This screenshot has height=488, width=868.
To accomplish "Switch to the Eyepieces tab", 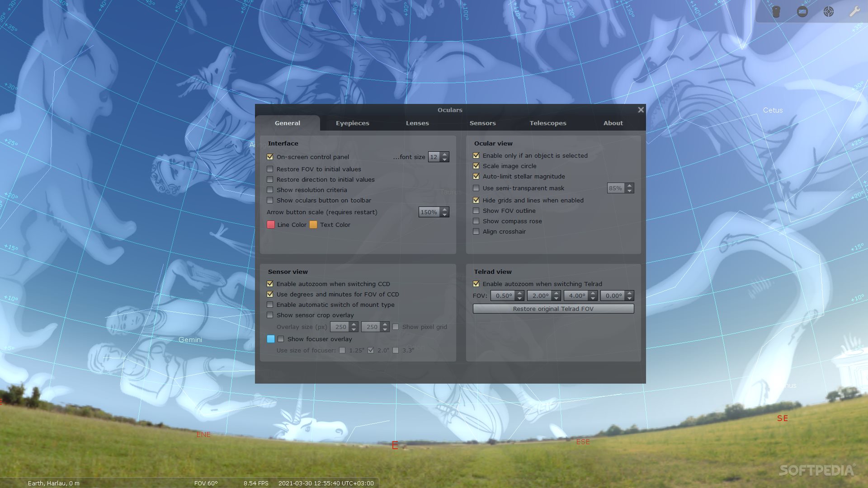I will pos(353,123).
